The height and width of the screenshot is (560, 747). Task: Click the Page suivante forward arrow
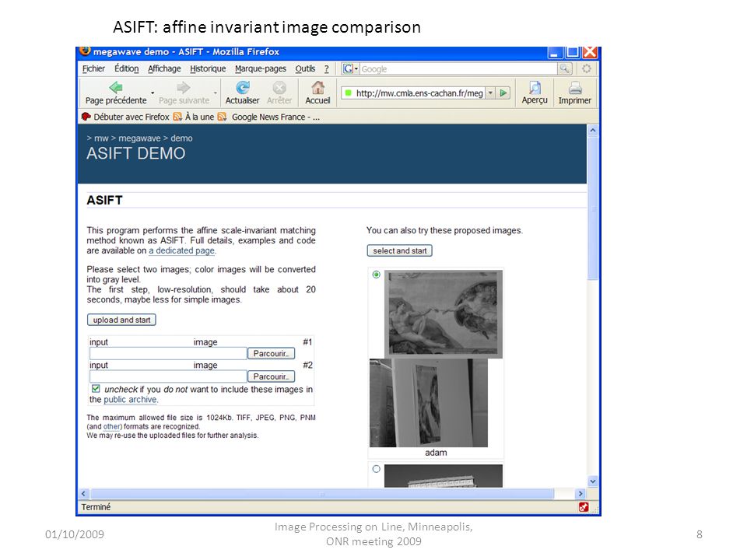click(184, 88)
